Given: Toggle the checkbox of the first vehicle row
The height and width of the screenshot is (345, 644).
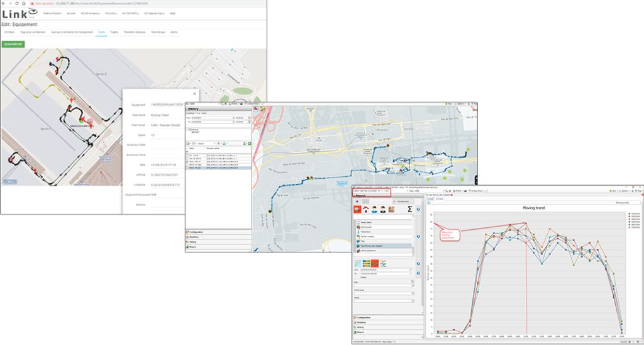Looking at the screenshot, I should tap(187, 156).
